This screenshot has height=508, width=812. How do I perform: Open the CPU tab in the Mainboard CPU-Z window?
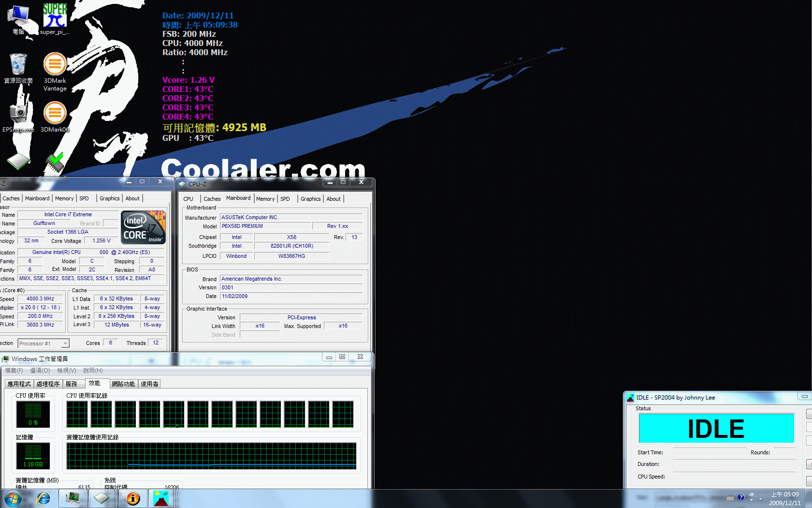click(188, 199)
